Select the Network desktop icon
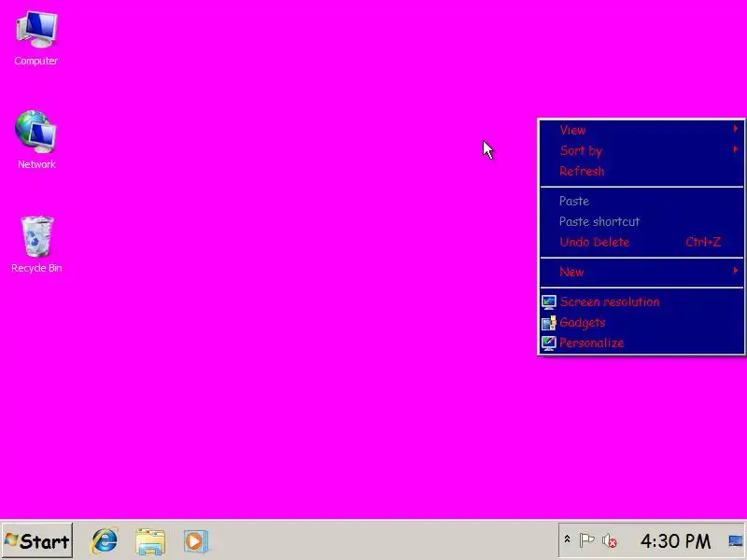 point(36,140)
